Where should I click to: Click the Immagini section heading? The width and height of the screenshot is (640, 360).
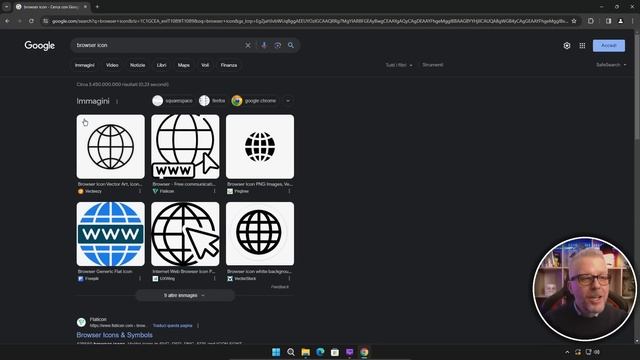pos(93,101)
